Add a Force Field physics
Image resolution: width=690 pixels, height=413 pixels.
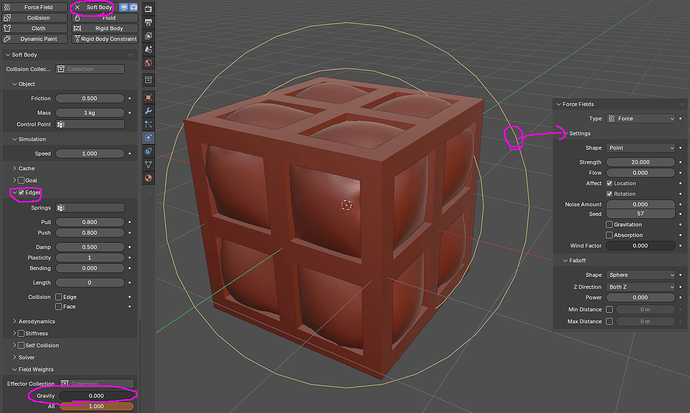(x=34, y=7)
